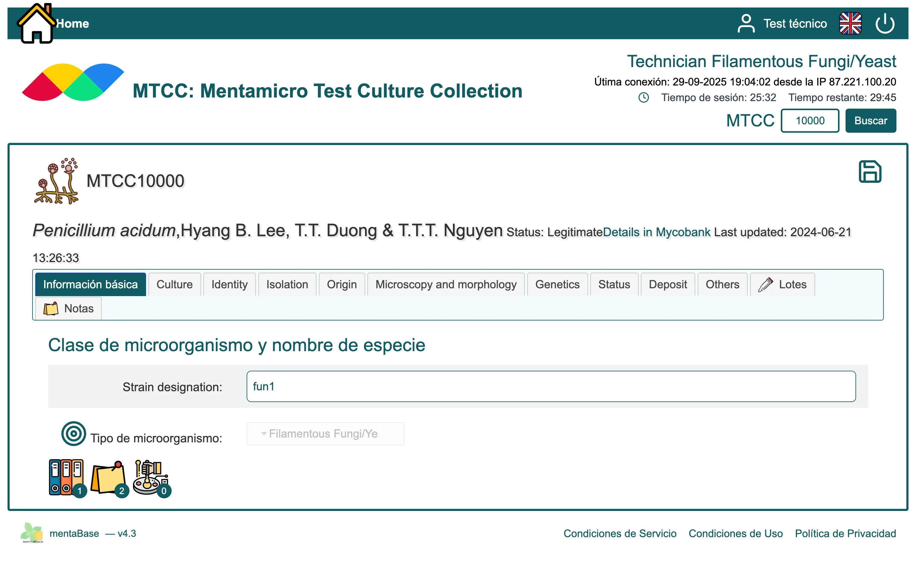This screenshot has width=916, height=588.
Task: Click the Strain designation input field
Action: coord(550,386)
